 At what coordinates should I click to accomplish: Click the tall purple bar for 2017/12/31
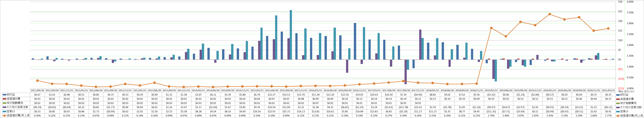pyautogui.click(x=420, y=44)
